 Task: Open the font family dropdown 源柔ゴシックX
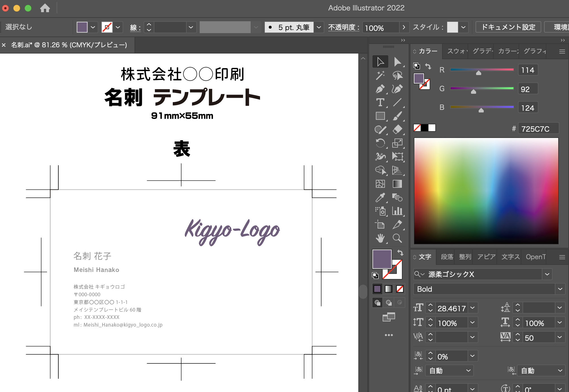click(547, 274)
